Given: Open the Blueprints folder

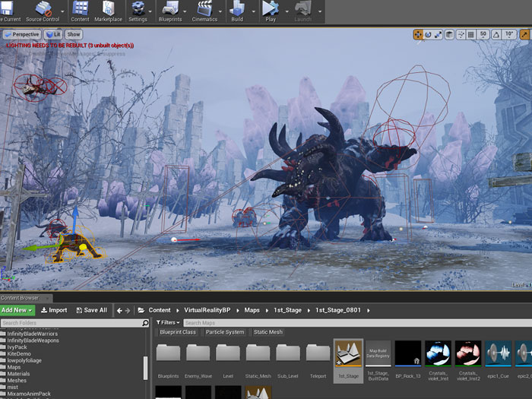Looking at the screenshot, I should point(168,361).
